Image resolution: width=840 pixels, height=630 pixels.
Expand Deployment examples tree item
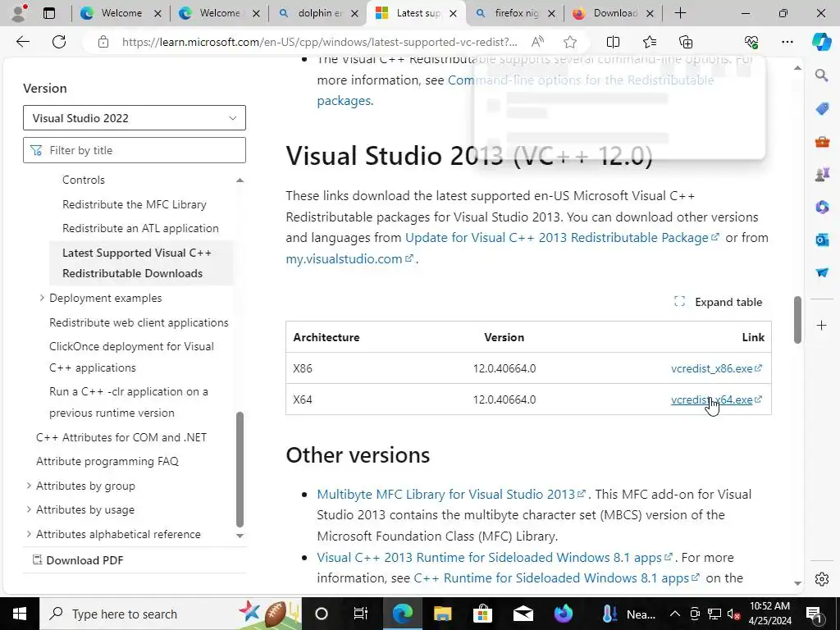42,297
